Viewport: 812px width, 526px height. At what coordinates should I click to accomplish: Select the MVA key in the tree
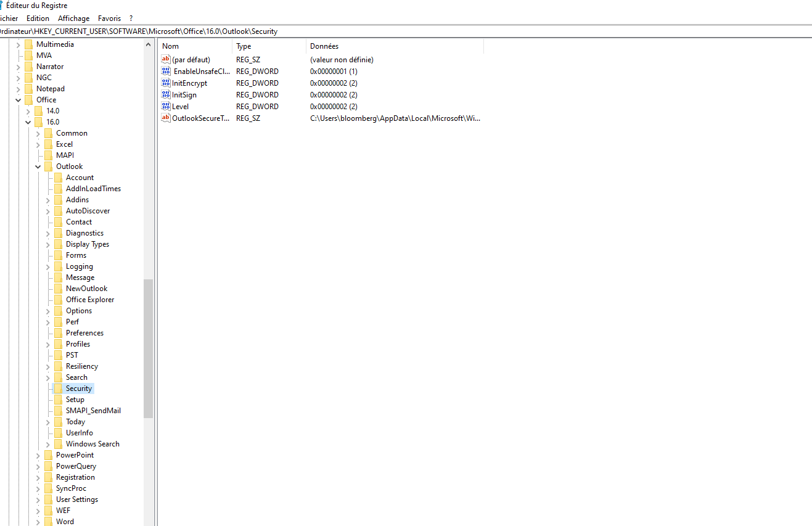point(44,55)
